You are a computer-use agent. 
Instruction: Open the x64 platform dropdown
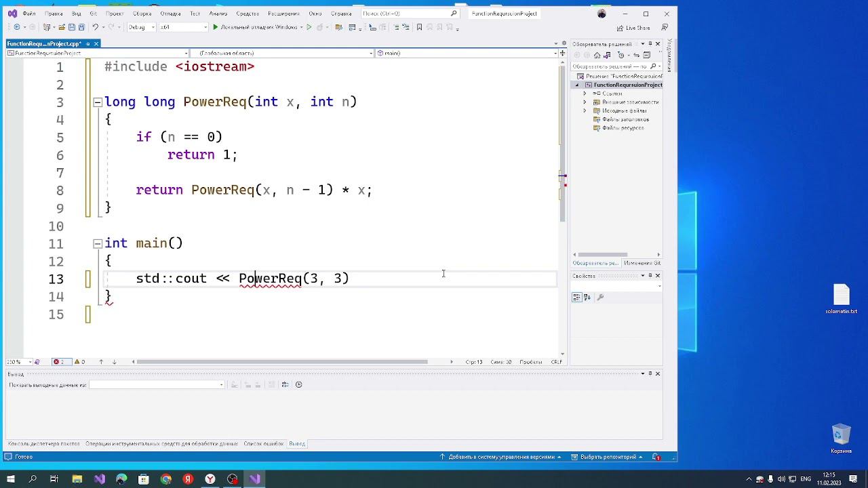(184, 27)
